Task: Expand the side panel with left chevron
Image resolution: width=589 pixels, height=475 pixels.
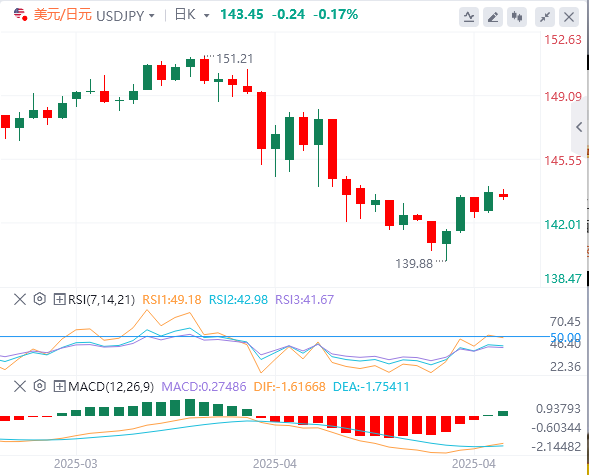Action: (579, 127)
